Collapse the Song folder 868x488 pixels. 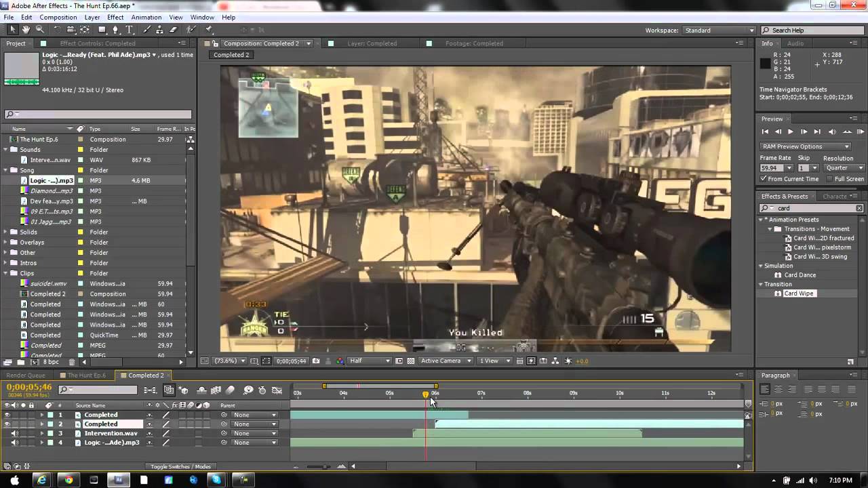tap(5, 170)
